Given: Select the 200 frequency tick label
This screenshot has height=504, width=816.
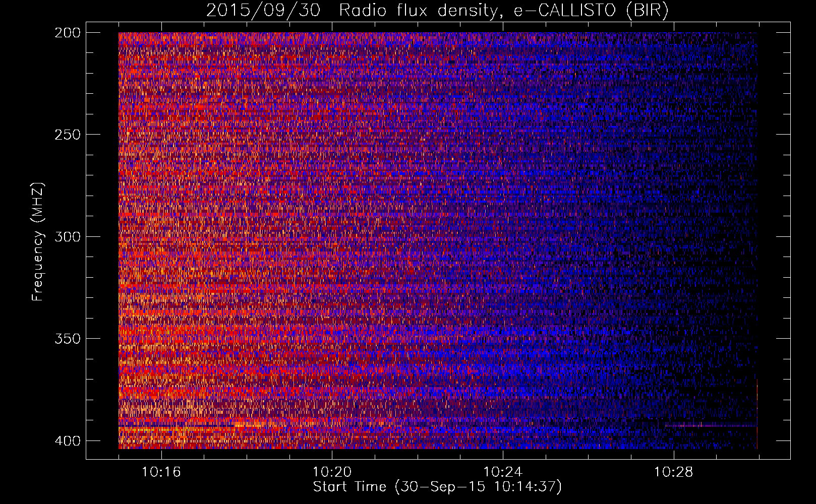Looking at the screenshot, I should [x=67, y=32].
